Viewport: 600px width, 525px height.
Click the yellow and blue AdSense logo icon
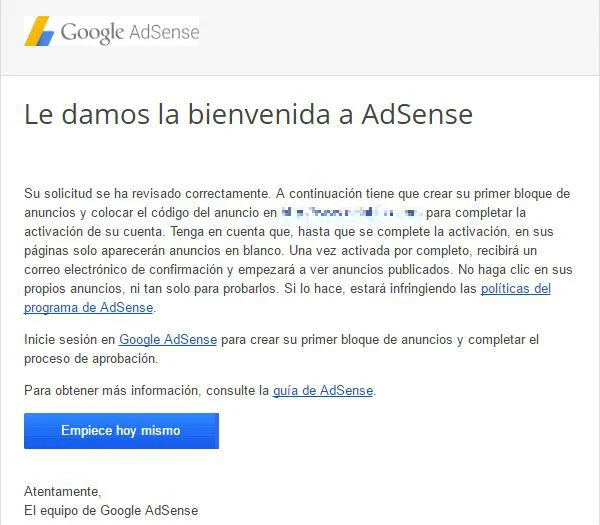click(40, 31)
